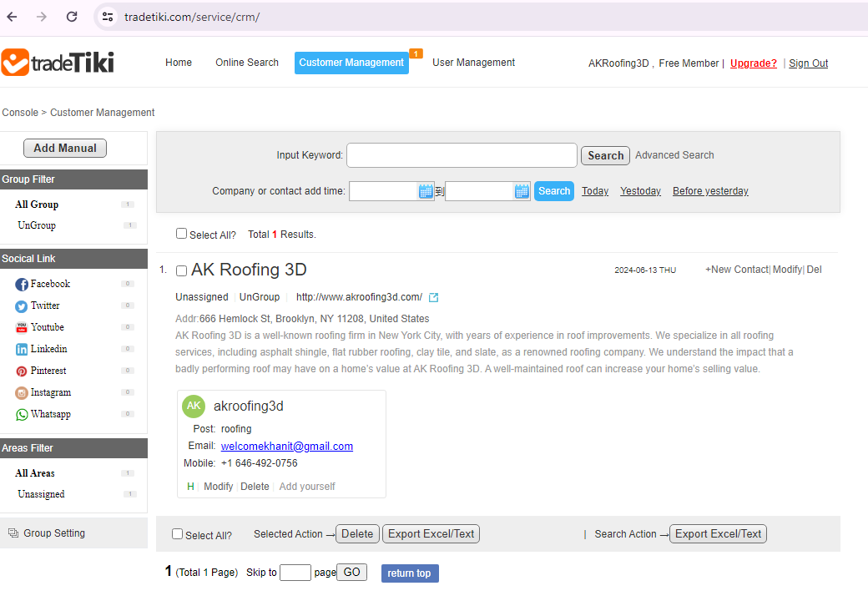Reload the browser page
The width and height of the screenshot is (868, 606).
coord(72,17)
